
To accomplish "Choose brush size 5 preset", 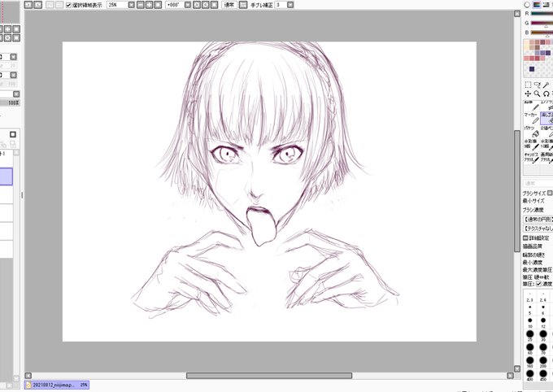I will [x=529, y=309].
